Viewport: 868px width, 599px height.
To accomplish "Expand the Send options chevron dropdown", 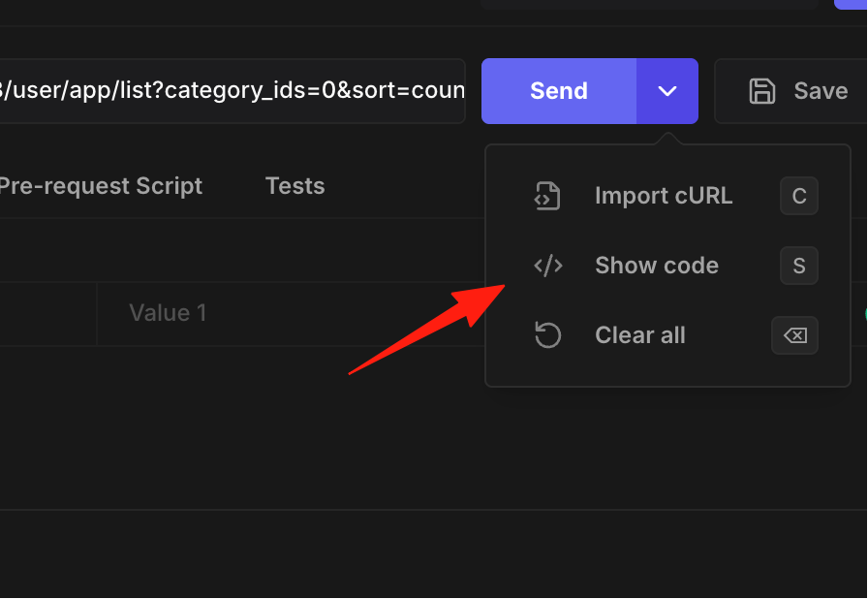I will (667, 91).
